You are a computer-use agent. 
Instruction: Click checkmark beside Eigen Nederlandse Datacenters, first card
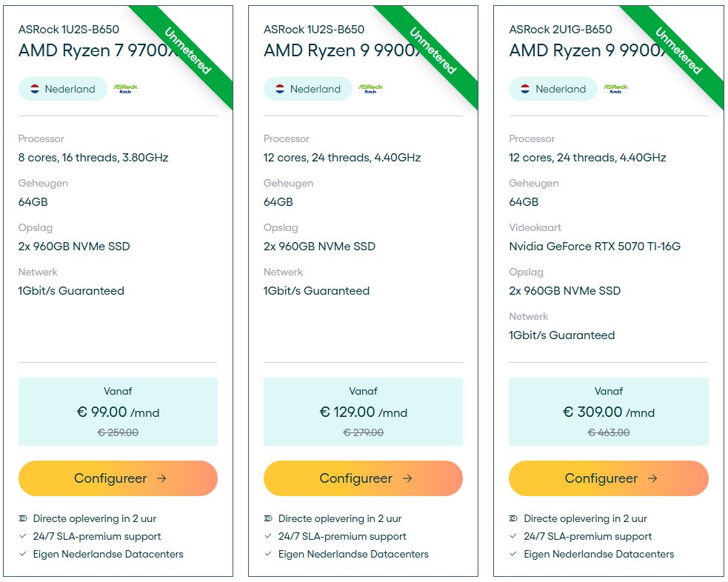click(x=23, y=554)
